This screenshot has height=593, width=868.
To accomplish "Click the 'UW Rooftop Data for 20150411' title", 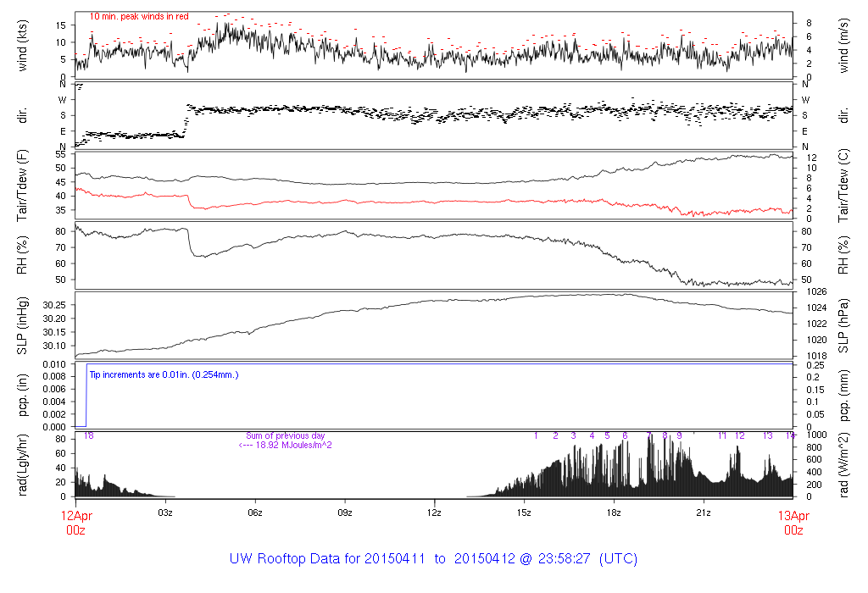I will pos(327,559).
